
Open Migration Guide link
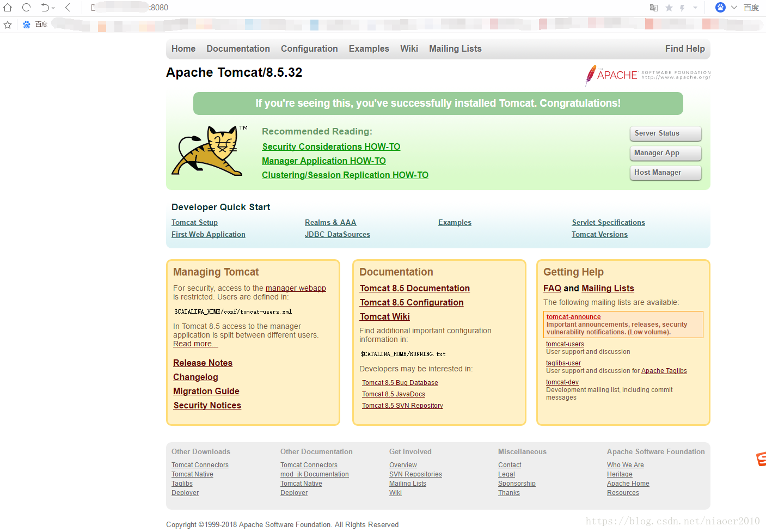click(206, 391)
